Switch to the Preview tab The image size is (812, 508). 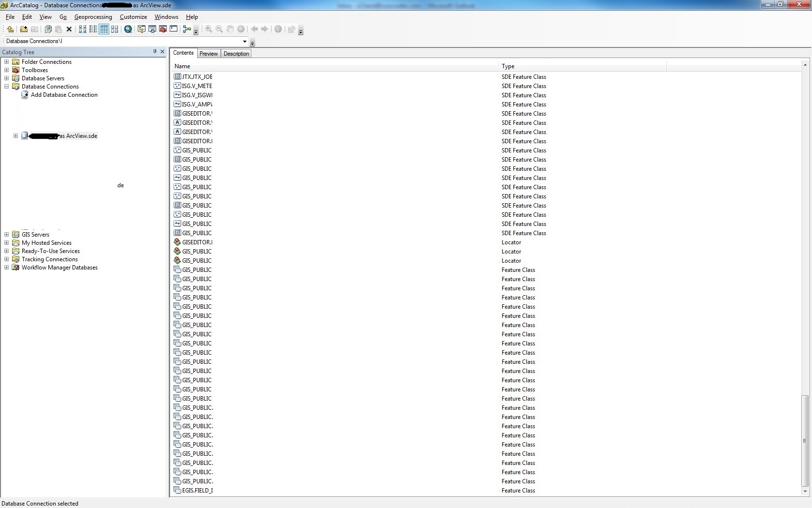tap(209, 54)
